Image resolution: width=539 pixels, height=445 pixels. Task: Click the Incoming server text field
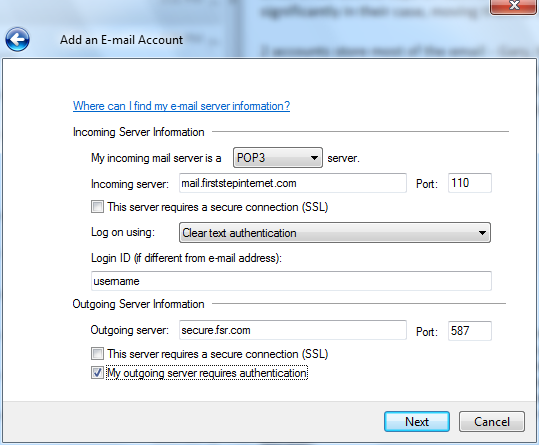tap(293, 183)
